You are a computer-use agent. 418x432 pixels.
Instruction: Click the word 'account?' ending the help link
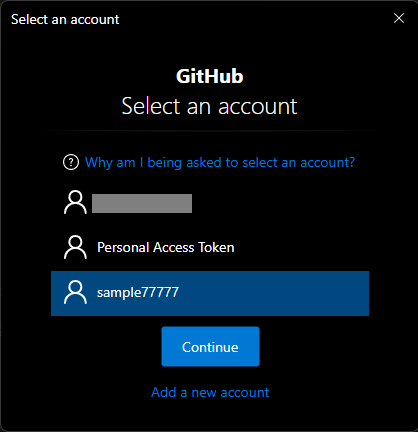328,163
